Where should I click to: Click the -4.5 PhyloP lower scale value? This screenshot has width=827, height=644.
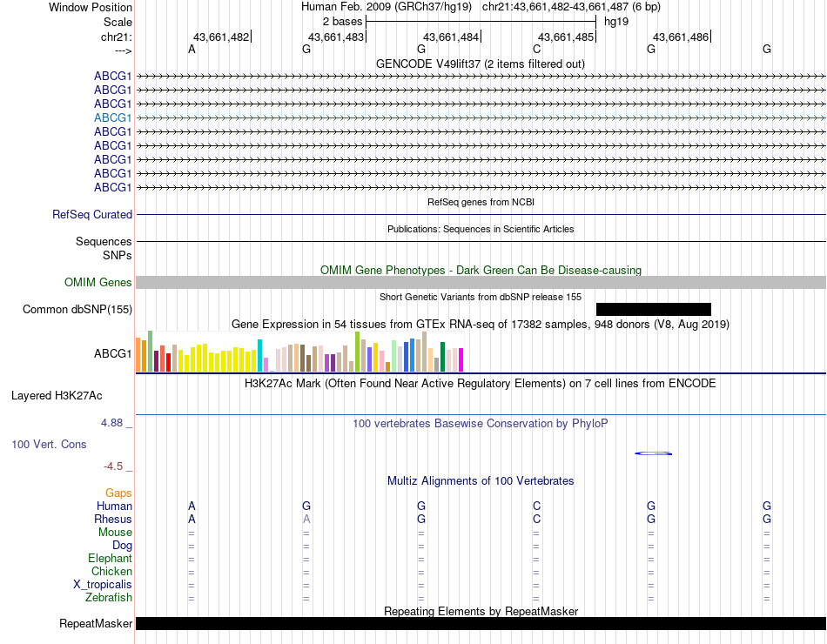[x=113, y=466]
